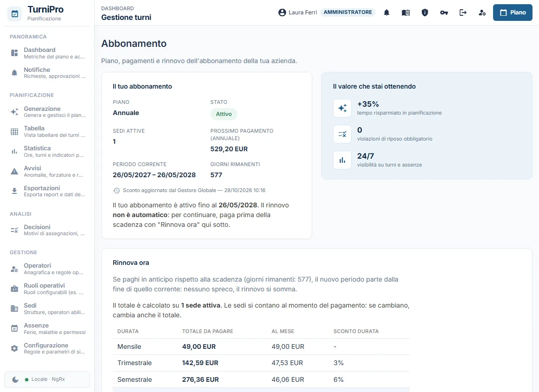Screen dimensions: 539x392
Task: Click the Tabella grid sidebar icon
Action: [14, 132]
